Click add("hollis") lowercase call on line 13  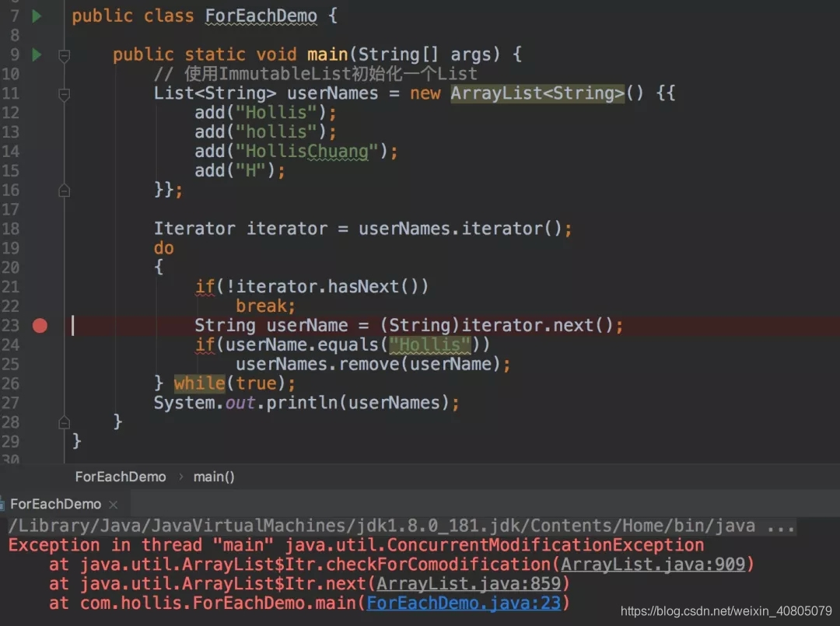(265, 132)
